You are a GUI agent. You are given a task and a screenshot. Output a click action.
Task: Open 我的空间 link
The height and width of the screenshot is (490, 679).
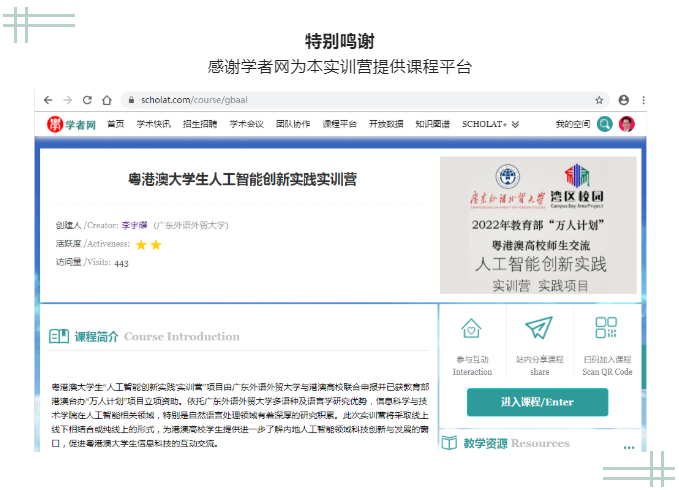pyautogui.click(x=573, y=124)
